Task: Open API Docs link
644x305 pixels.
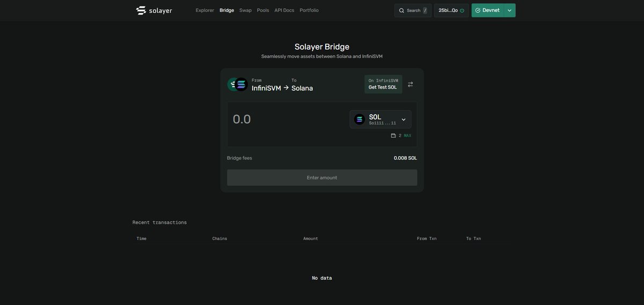Action: tap(284, 10)
